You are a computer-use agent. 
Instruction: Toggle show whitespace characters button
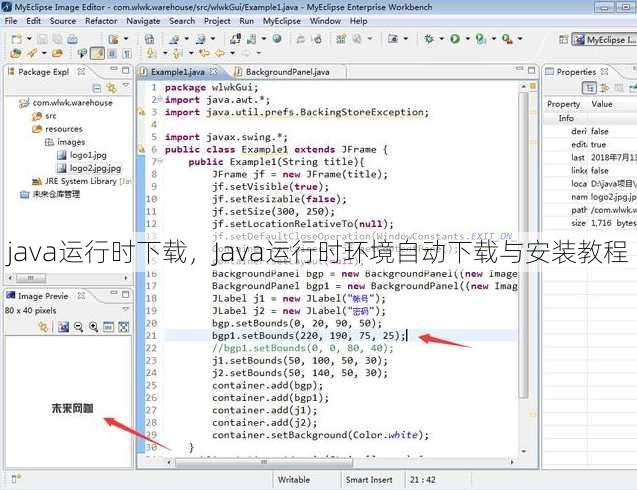pos(127,53)
